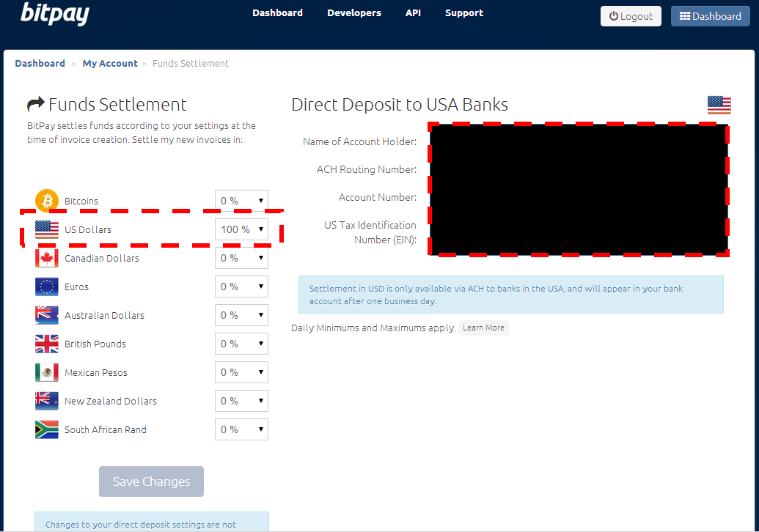Screen dimensions: 759x532
Task: Click the Learn More button
Action: coord(483,328)
